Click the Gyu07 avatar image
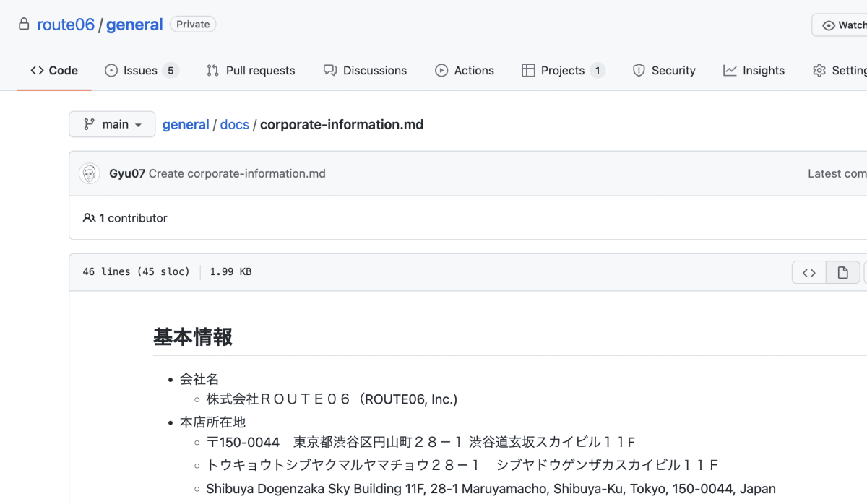Viewport: 867px width, 504px height. pyautogui.click(x=90, y=173)
